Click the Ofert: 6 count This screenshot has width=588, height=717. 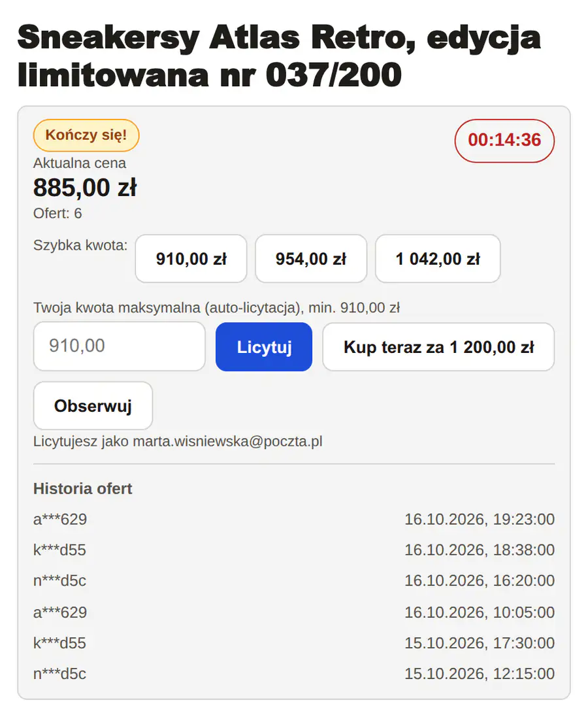[57, 213]
